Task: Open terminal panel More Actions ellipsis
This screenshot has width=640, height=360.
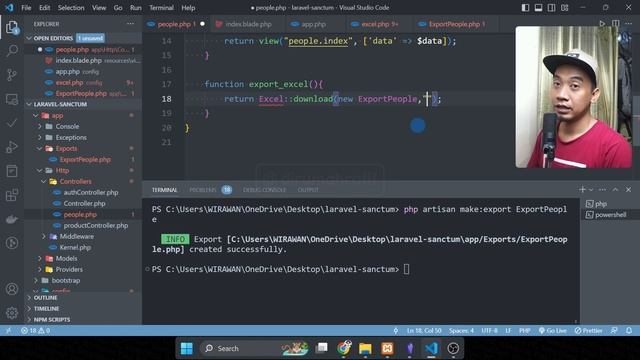Action: tap(602, 189)
